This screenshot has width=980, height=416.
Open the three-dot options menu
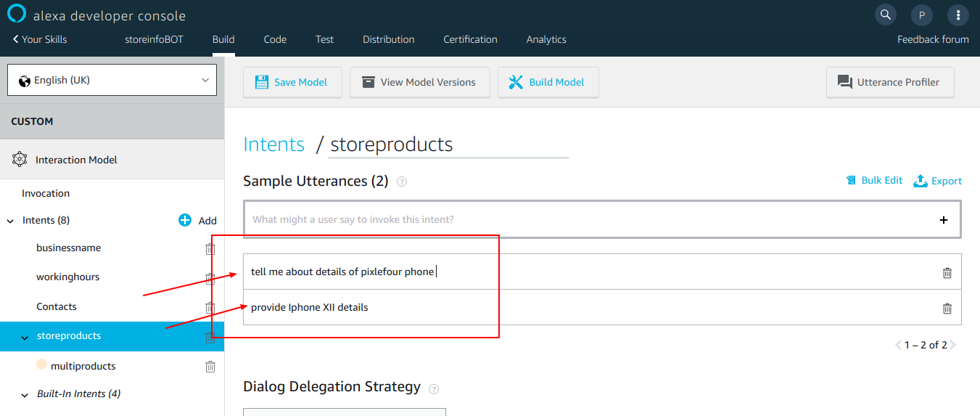tap(958, 15)
